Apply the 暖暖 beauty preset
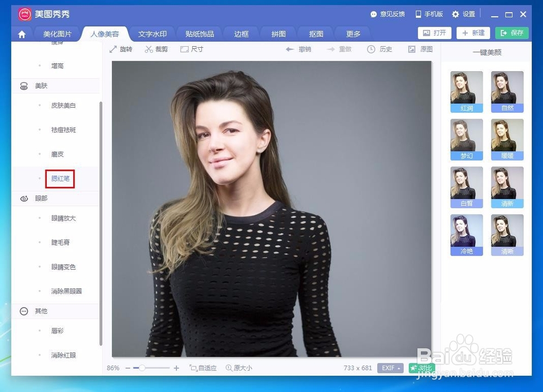Screen dimensions: 543x392 tap(507, 140)
